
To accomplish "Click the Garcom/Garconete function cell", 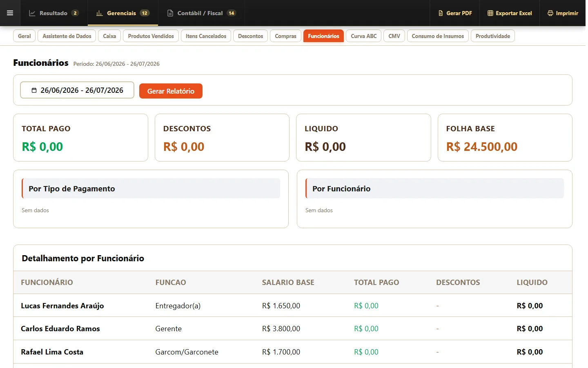I will (187, 352).
